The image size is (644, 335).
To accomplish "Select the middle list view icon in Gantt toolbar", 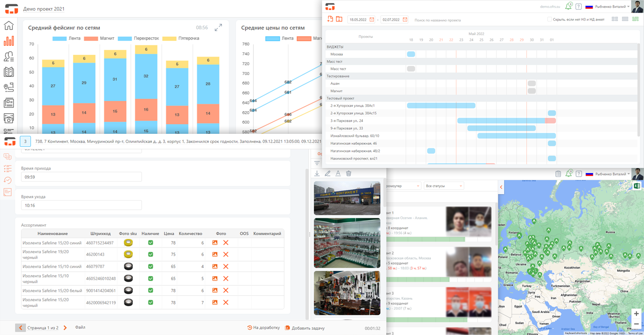I will click(625, 19).
